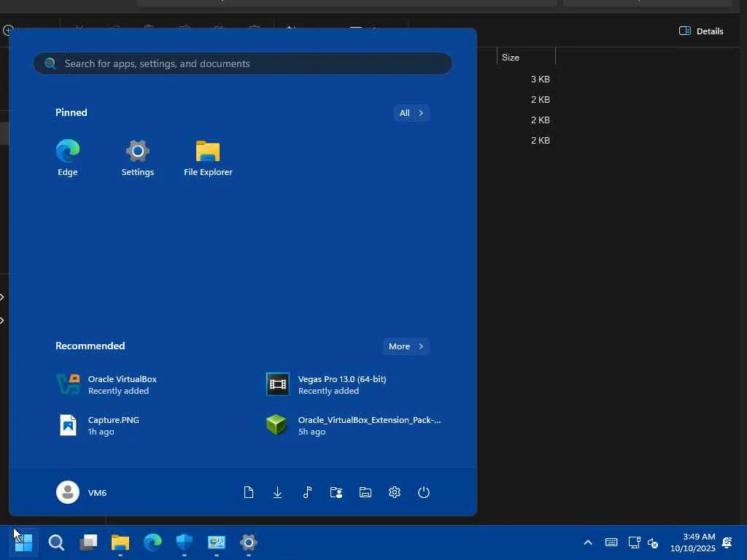747x560 pixels.
Task: Open Microsoft Edge from the taskbar
Action: point(152,542)
